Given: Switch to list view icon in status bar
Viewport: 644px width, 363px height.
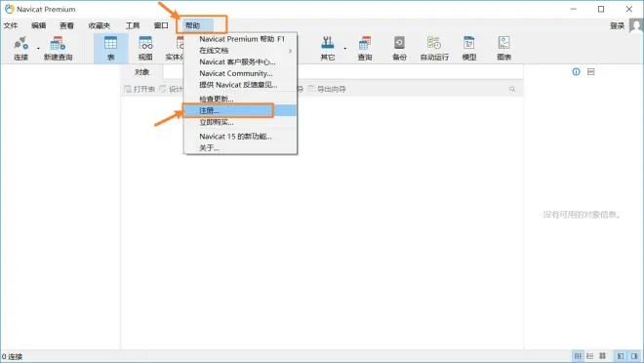Looking at the screenshot, I should click(578, 356).
